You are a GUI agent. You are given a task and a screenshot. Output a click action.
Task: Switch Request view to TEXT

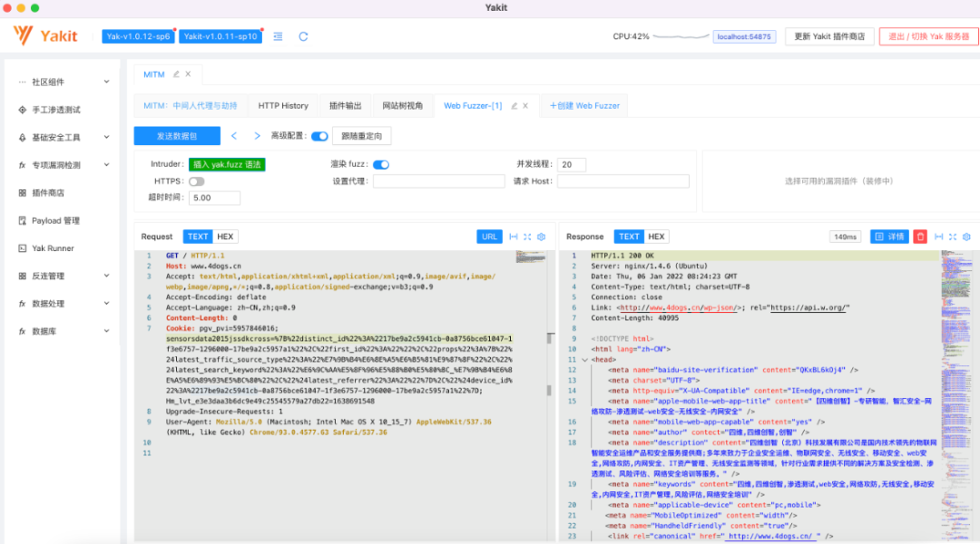click(x=198, y=237)
